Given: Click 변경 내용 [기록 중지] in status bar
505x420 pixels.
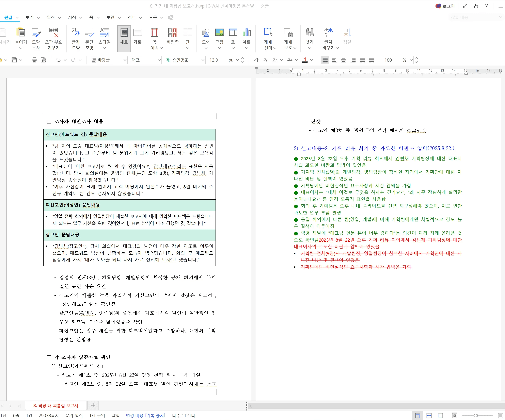Looking at the screenshot, I should point(145,415).
